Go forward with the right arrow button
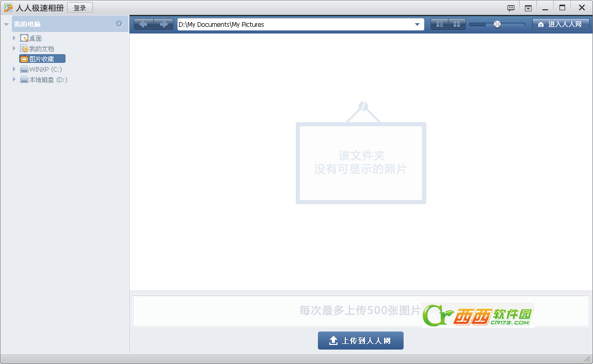The width and height of the screenshot is (593, 364). point(164,24)
